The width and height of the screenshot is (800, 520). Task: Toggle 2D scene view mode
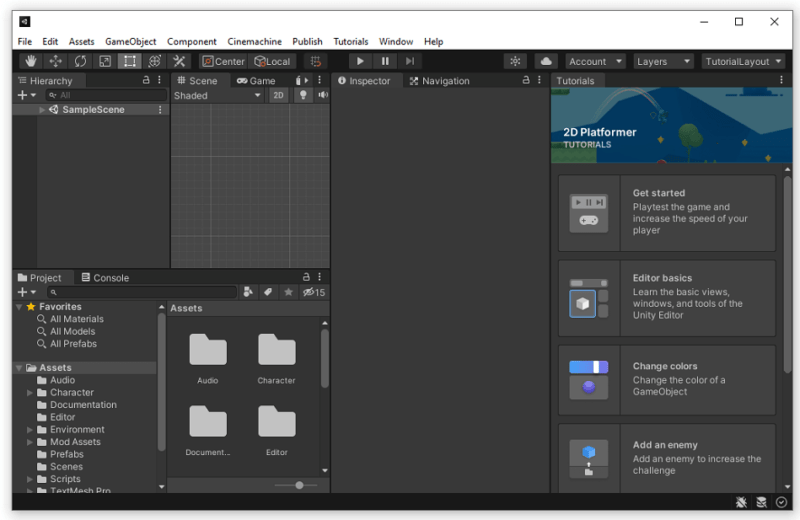(278, 95)
